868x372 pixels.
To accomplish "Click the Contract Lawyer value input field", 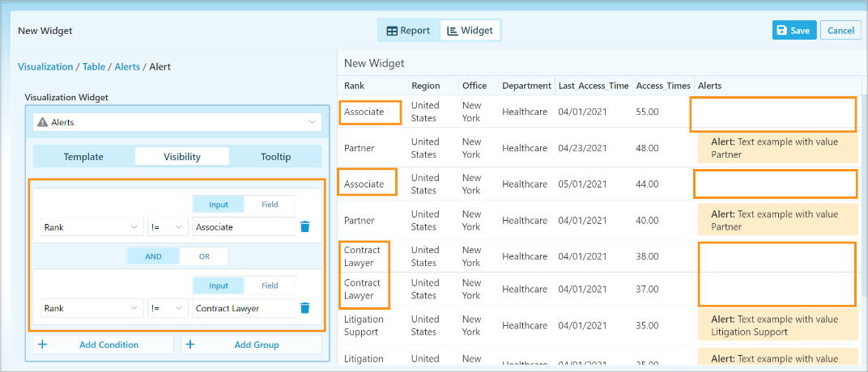I will 244,308.
